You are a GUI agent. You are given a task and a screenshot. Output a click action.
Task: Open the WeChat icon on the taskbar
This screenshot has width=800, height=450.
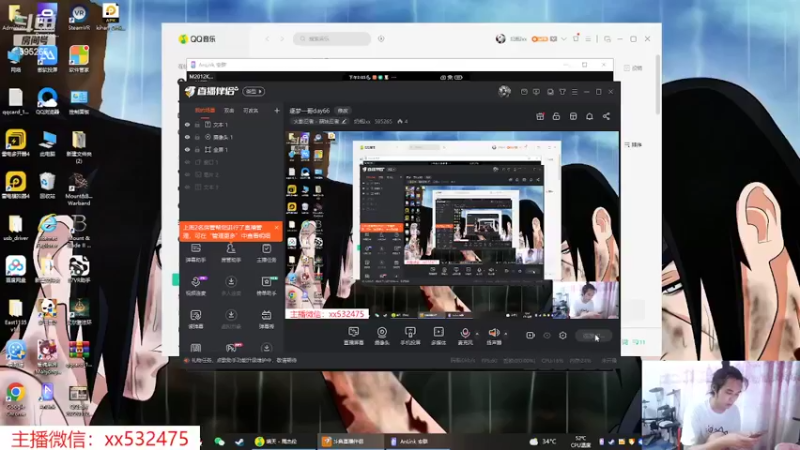219,441
